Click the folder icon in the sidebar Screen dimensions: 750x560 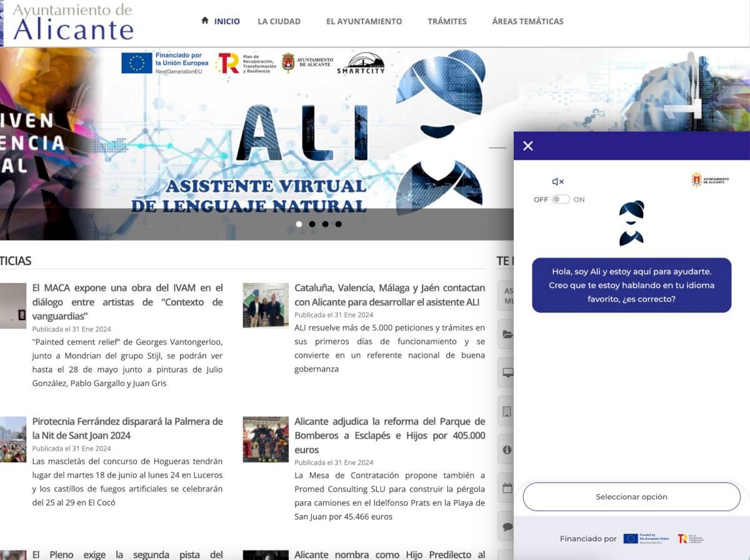pyautogui.click(x=507, y=334)
